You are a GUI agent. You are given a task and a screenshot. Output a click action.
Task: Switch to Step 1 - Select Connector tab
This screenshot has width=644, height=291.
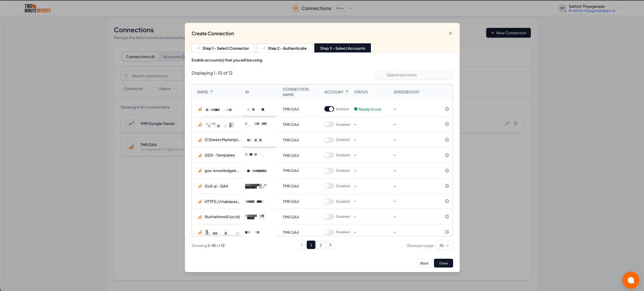click(x=223, y=48)
